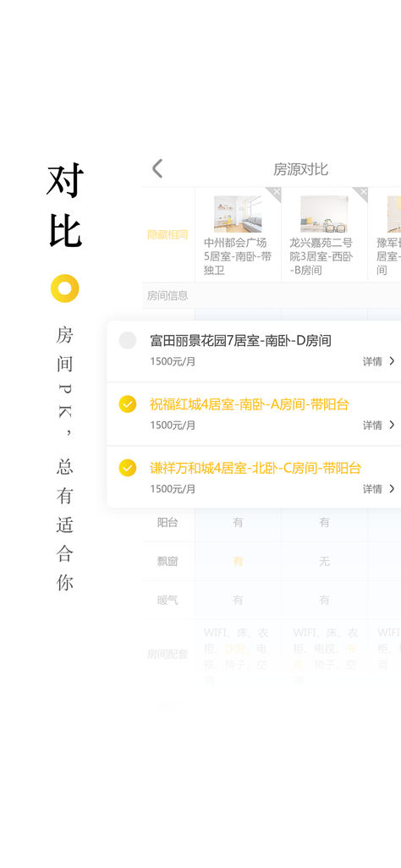Open the 中州都会广场 room thumbnail
This screenshot has height=868, width=401.
(x=238, y=214)
